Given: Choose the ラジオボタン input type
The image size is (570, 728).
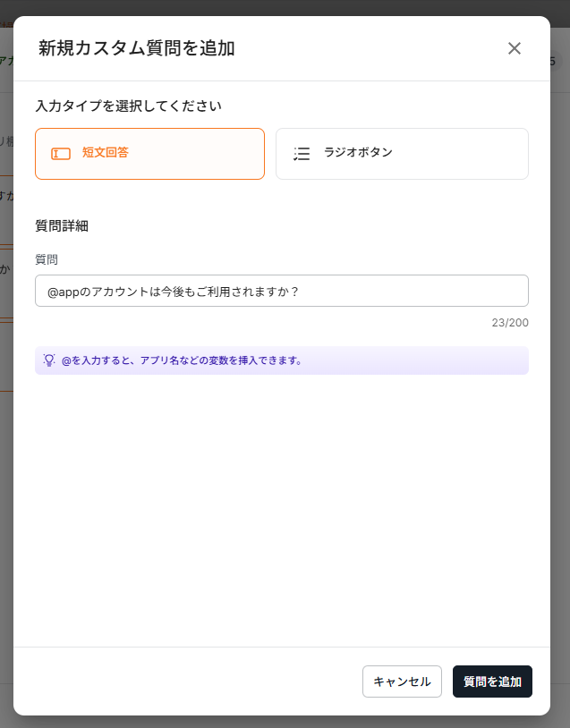Looking at the screenshot, I should tap(402, 154).
